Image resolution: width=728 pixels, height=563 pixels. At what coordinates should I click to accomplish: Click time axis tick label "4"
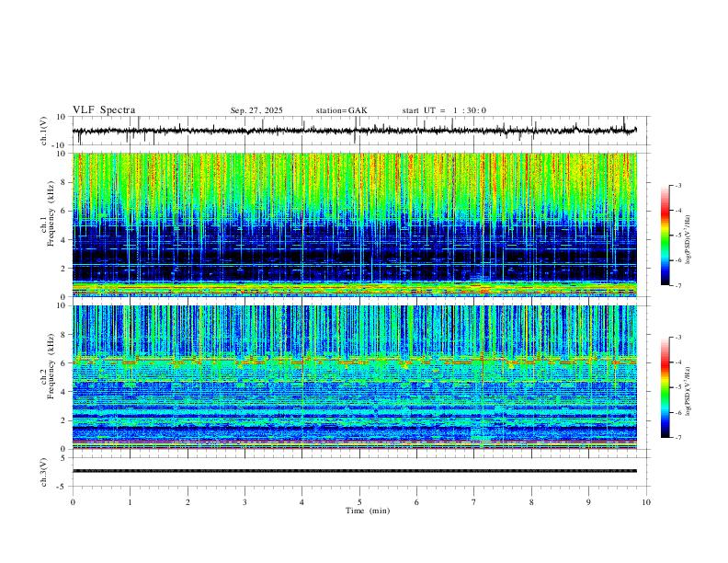click(302, 502)
